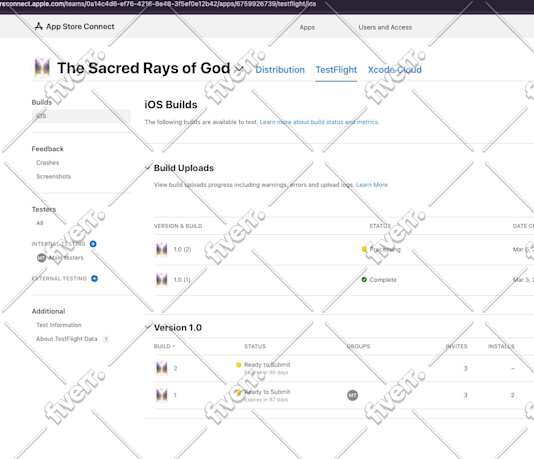534x459 pixels.
Task: Open the app name dropdown chevron
Action: click(239, 69)
